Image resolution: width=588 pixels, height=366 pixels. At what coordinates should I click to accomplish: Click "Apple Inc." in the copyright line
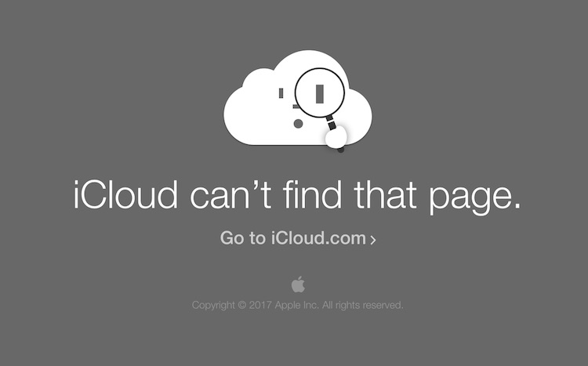[x=296, y=305]
